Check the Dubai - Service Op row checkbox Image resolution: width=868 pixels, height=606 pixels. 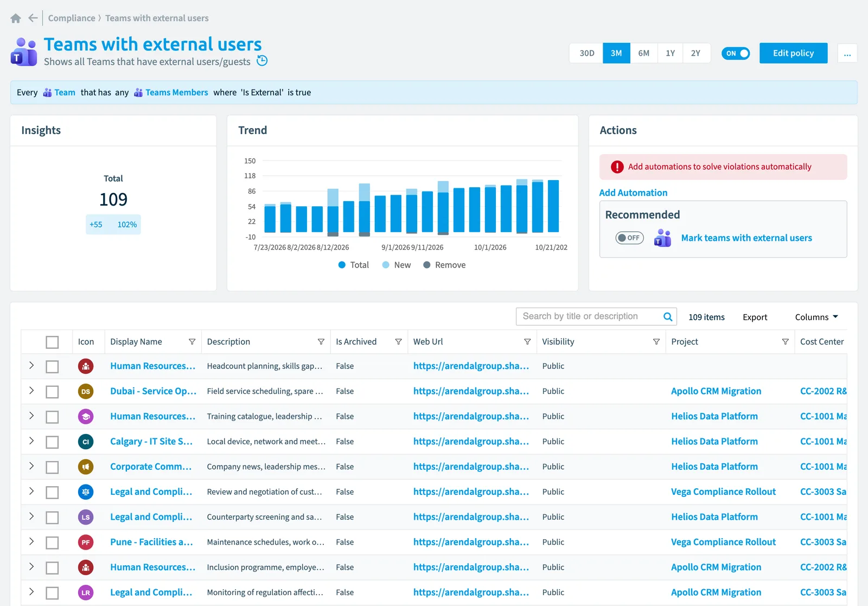pyautogui.click(x=52, y=392)
